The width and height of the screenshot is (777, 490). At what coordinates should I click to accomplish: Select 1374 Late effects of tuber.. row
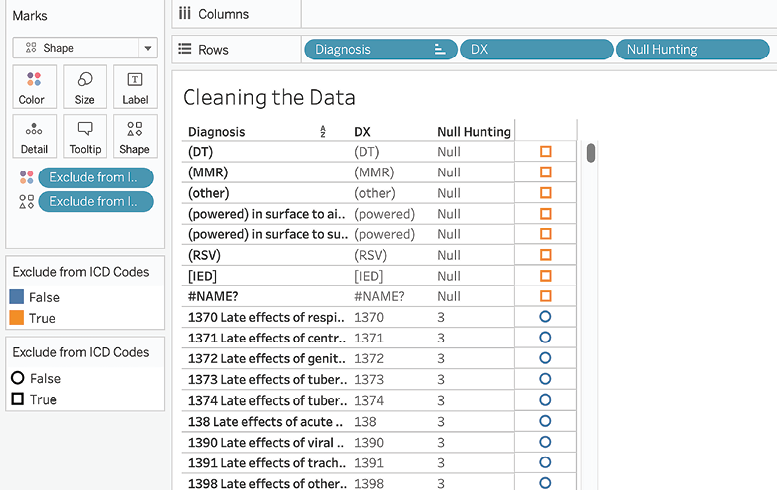pyautogui.click(x=267, y=400)
